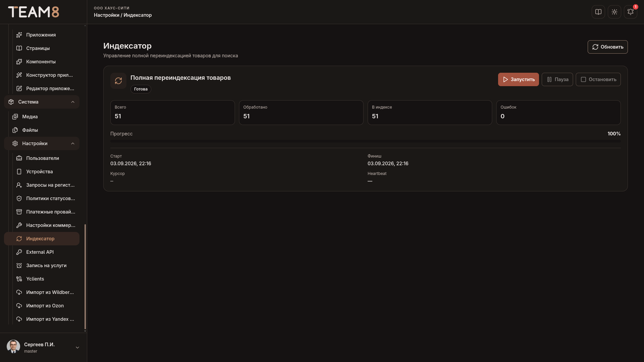
Task: Click the Остановить button
Action: coord(598,80)
